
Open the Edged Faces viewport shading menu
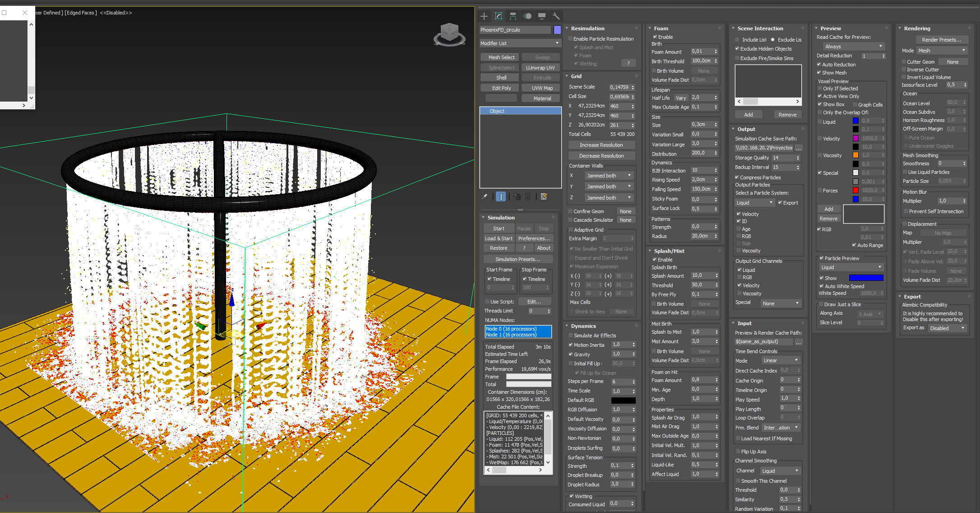[81, 13]
